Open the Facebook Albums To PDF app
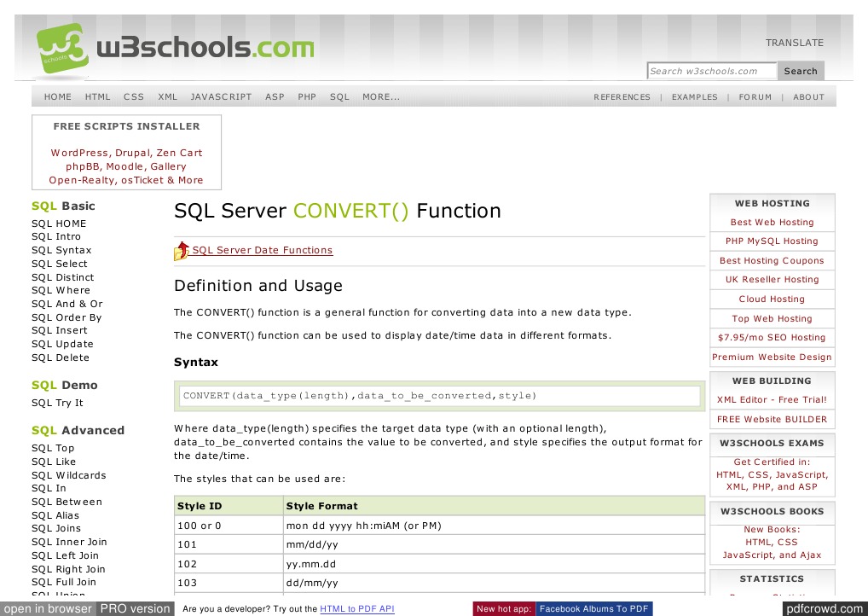Screen dimensions: 868x616 tap(594, 608)
